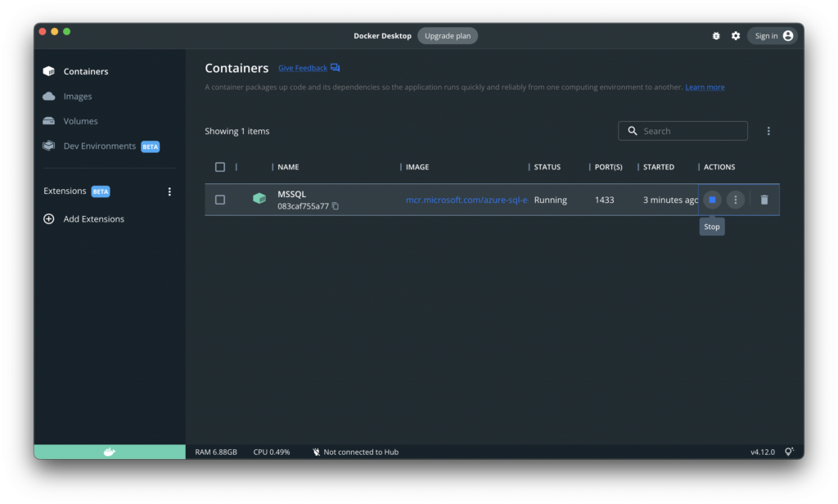Click the MSSQL container cube icon
This screenshot has width=838, height=504.
pos(259,199)
